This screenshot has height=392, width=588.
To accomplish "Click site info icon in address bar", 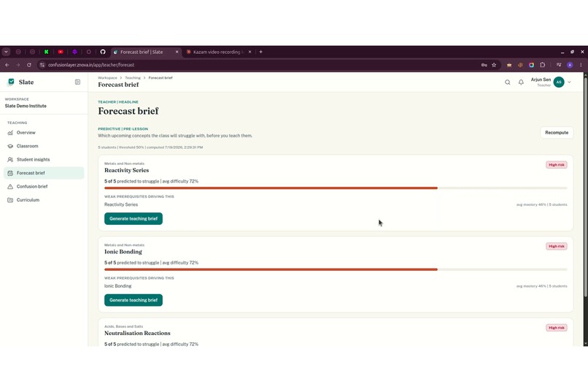I will coord(42,65).
